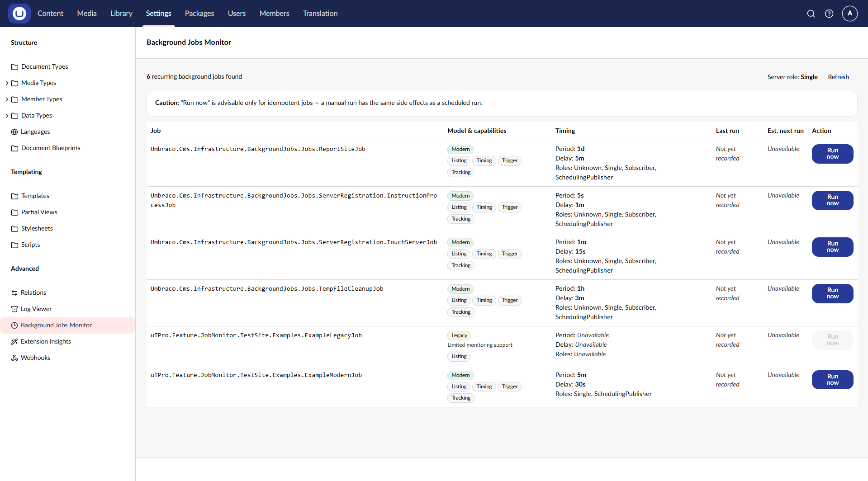Switch to the Users section

[x=237, y=14]
